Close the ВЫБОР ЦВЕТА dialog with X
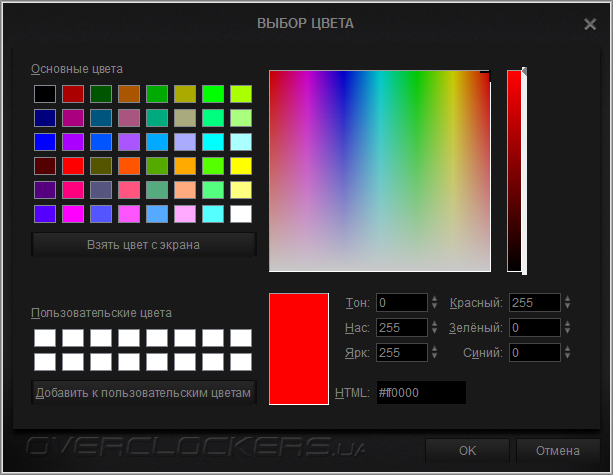The width and height of the screenshot is (613, 475). coord(590,24)
